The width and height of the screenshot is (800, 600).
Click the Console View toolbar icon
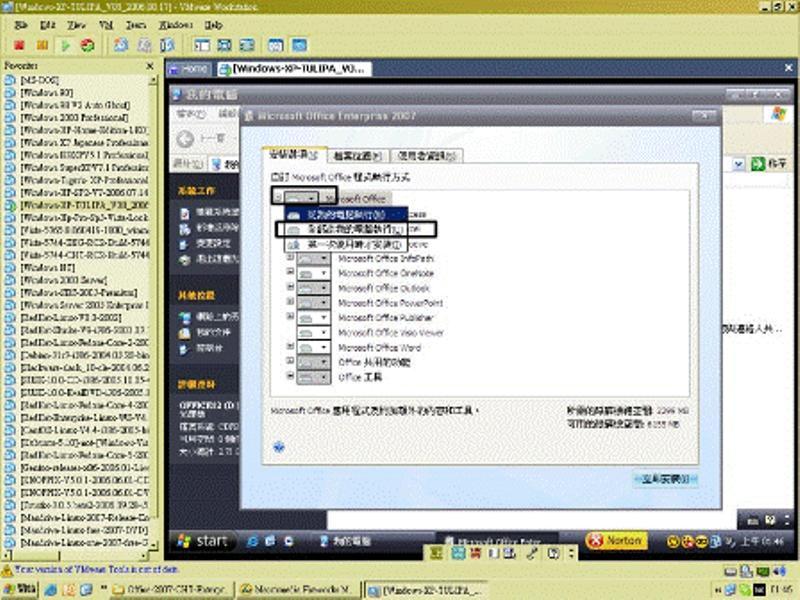click(299, 45)
